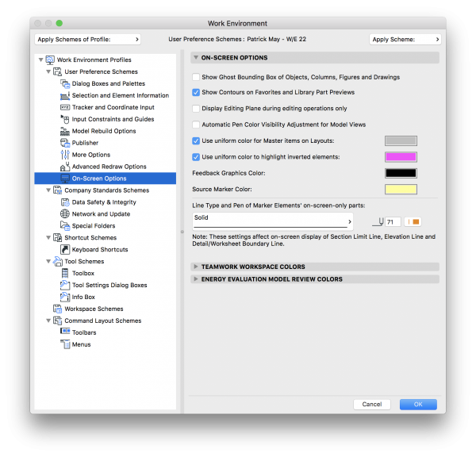The height and width of the screenshot is (457, 476).
Task: Enable Show Ghost Bounding Box checkbox
Action: [196, 77]
